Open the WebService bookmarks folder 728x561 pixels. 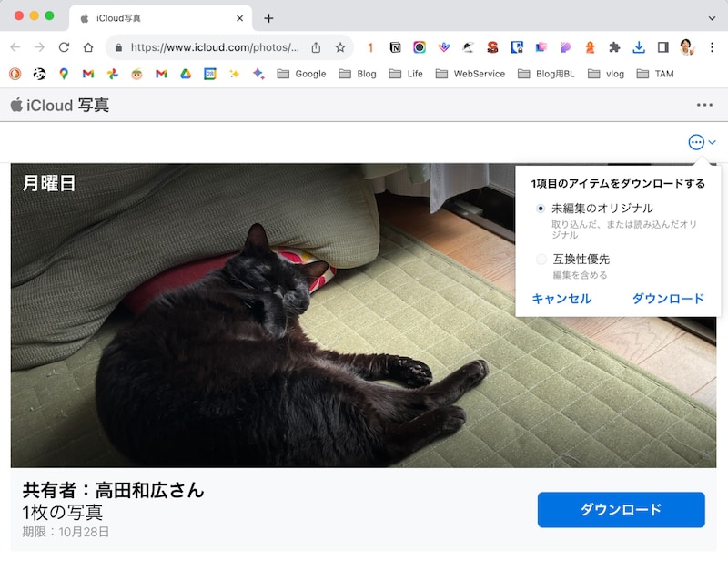click(x=470, y=74)
